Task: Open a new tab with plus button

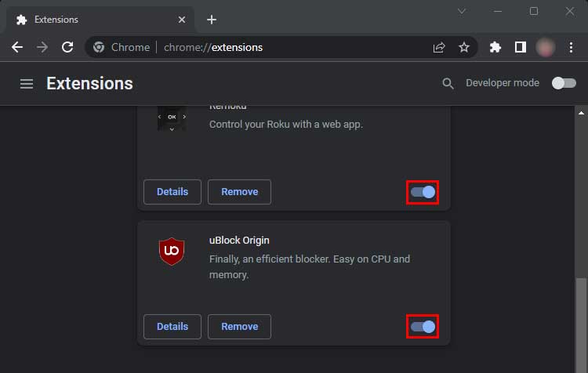Action: click(x=211, y=20)
